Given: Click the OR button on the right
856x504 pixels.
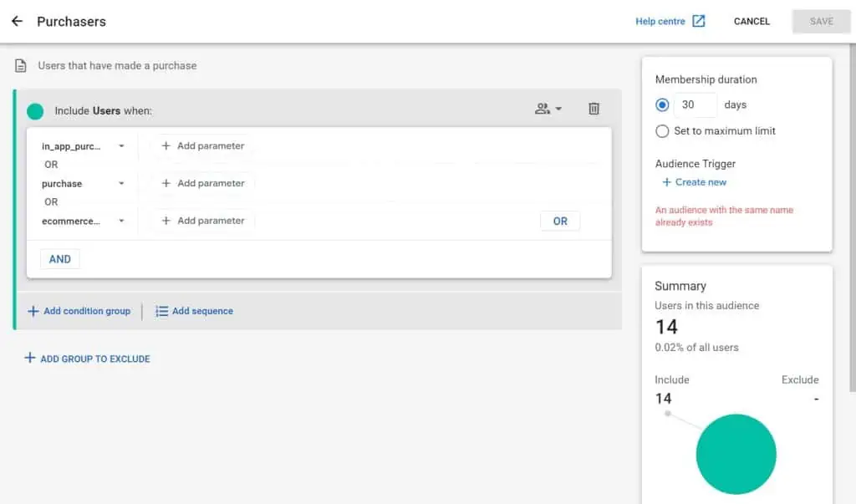Looking at the screenshot, I should [560, 221].
